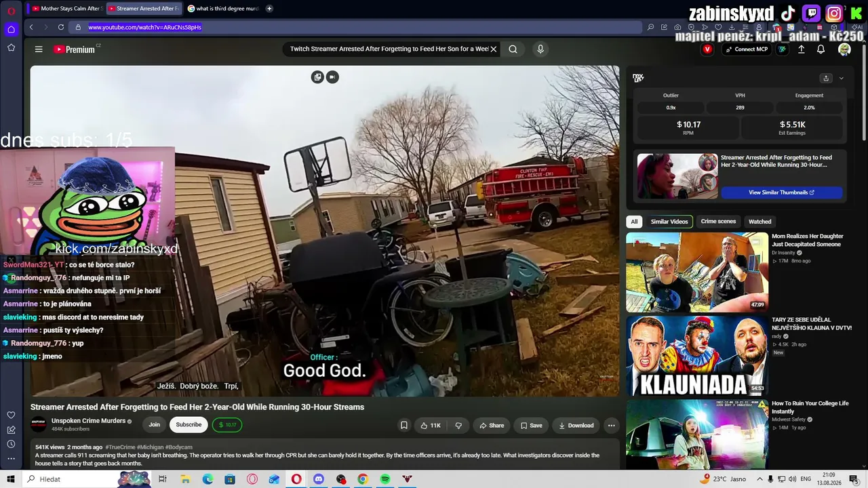
Task: Open the YouTube account avatar menu
Action: tap(844, 49)
